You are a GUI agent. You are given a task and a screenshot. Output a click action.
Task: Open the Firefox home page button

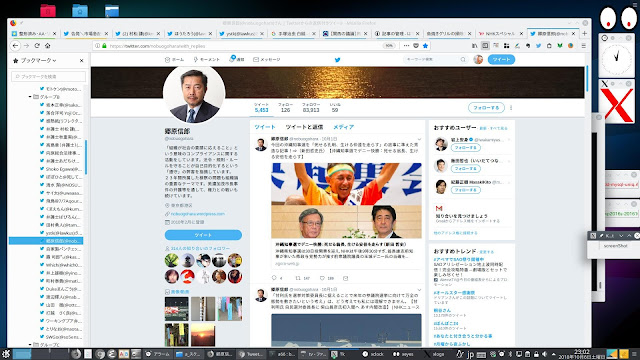pos(48,46)
